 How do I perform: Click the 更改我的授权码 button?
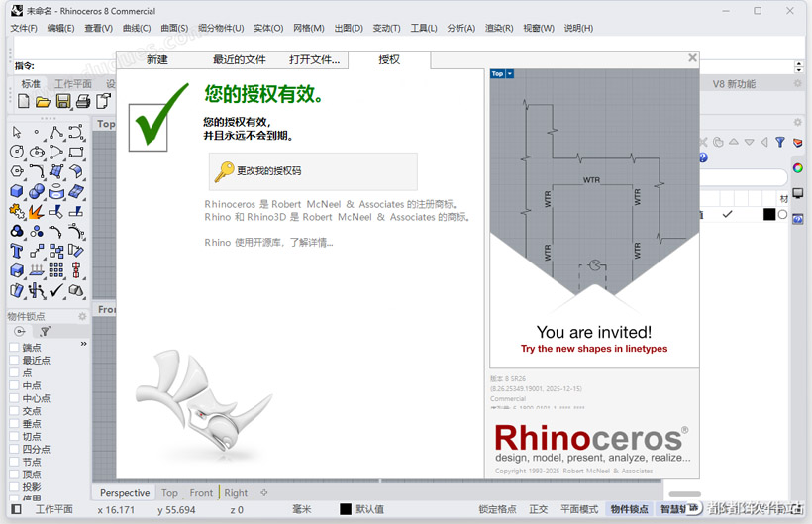(313, 170)
